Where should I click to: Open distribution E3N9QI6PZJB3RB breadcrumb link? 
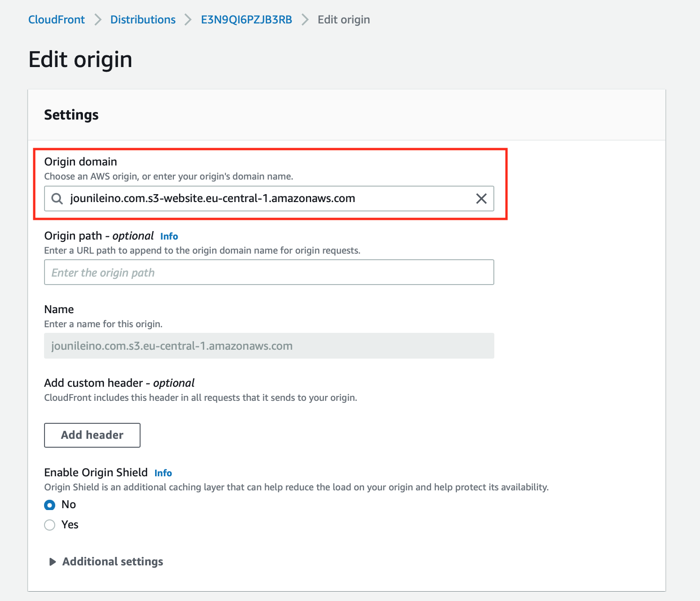click(246, 20)
